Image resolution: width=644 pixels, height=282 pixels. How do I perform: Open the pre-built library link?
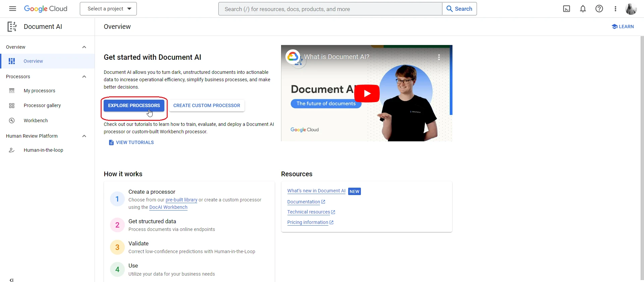(x=181, y=200)
